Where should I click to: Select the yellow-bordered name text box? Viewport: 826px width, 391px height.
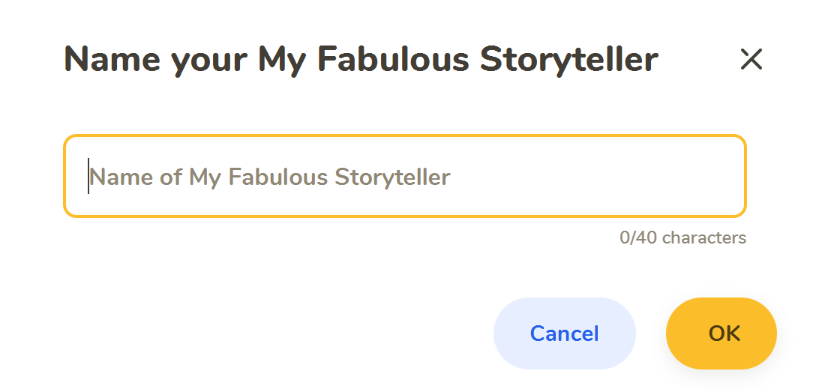point(405,176)
